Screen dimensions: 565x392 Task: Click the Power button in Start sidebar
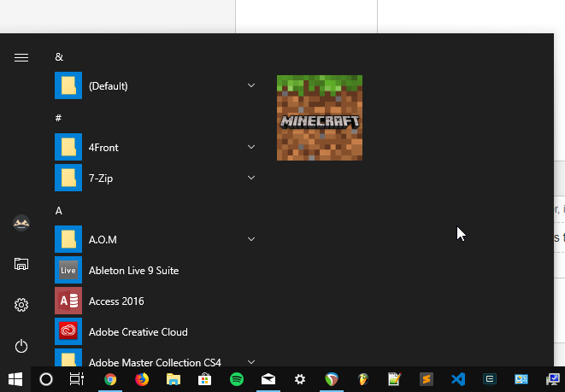[21, 346]
